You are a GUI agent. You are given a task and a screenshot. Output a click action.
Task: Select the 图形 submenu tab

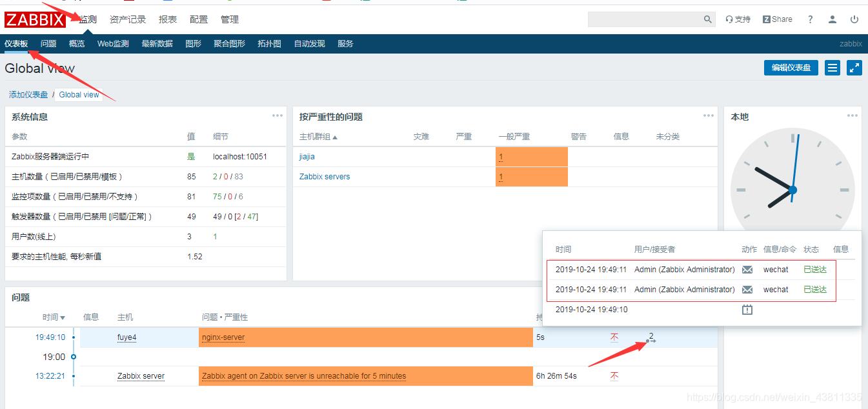[x=194, y=44]
